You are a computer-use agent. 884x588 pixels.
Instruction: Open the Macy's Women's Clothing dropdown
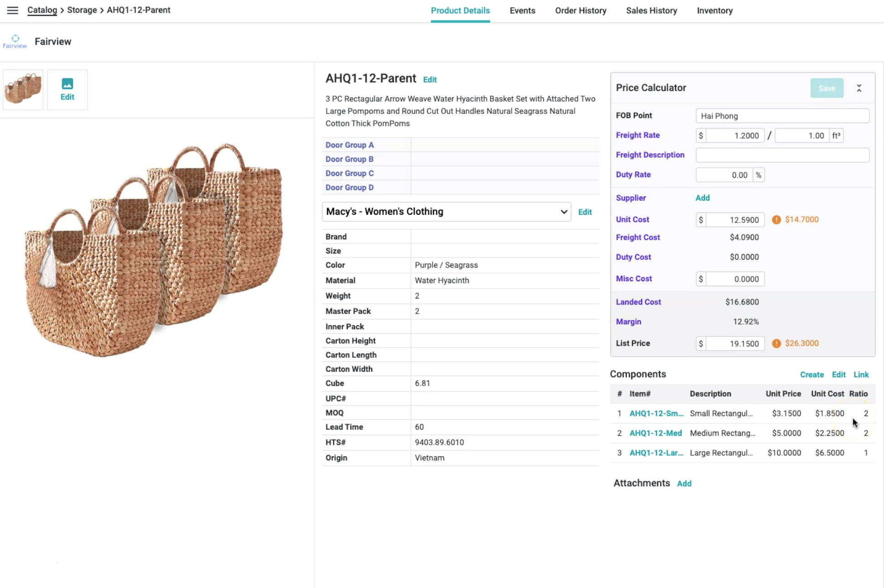pos(446,212)
